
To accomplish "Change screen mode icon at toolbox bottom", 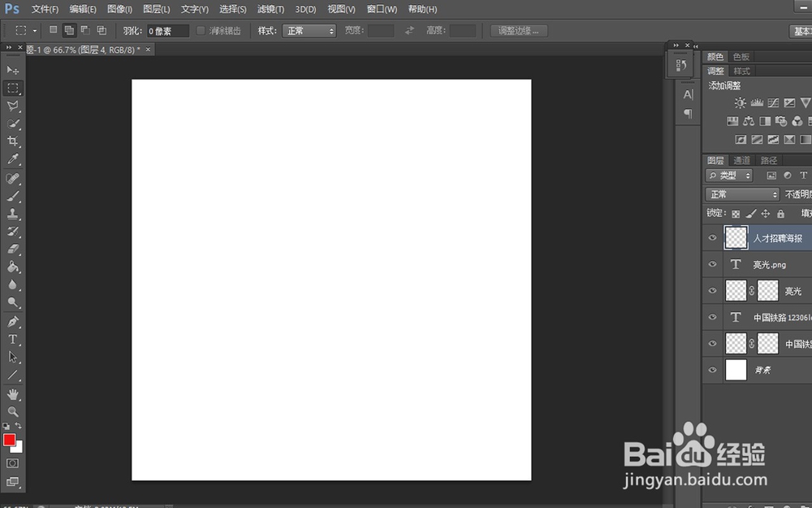I will pyautogui.click(x=12, y=481).
